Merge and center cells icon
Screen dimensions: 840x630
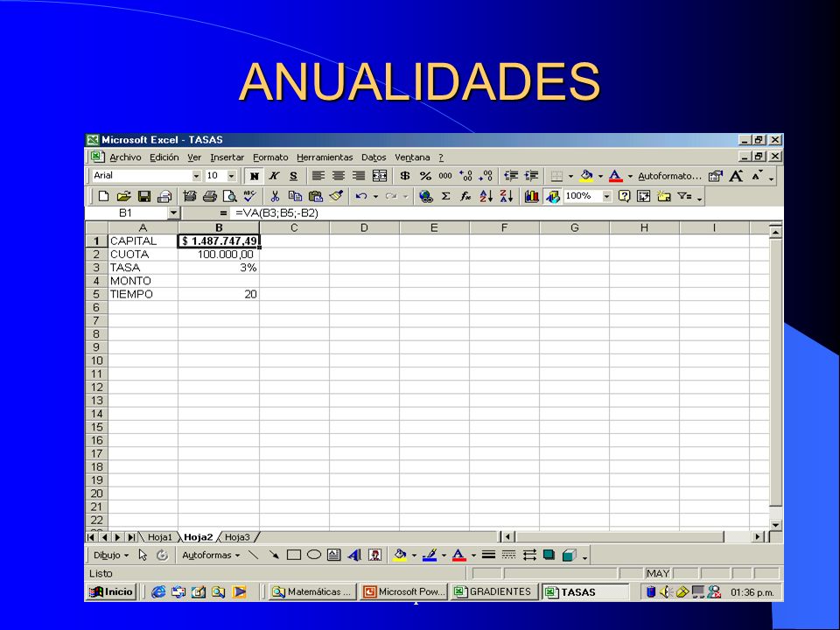point(379,176)
